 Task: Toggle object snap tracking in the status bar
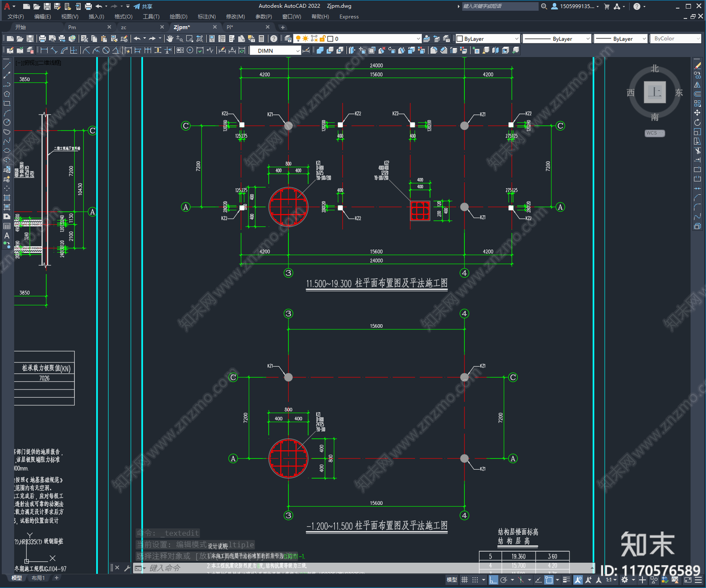point(538,580)
